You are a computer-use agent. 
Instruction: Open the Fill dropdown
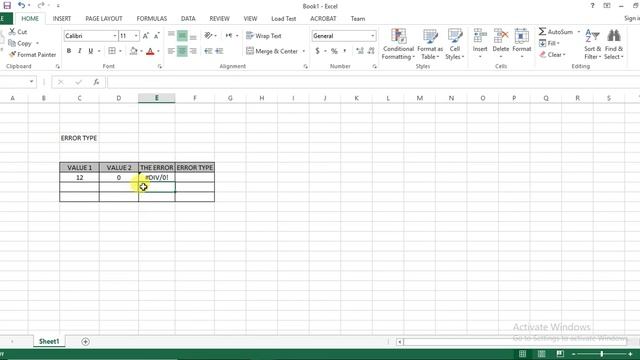tap(549, 43)
